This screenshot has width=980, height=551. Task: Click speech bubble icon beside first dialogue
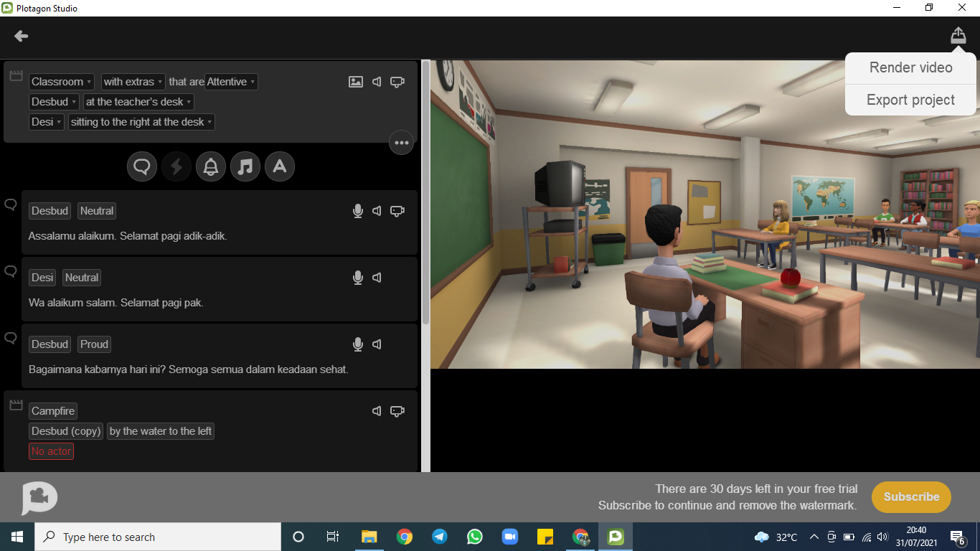pyautogui.click(x=11, y=204)
